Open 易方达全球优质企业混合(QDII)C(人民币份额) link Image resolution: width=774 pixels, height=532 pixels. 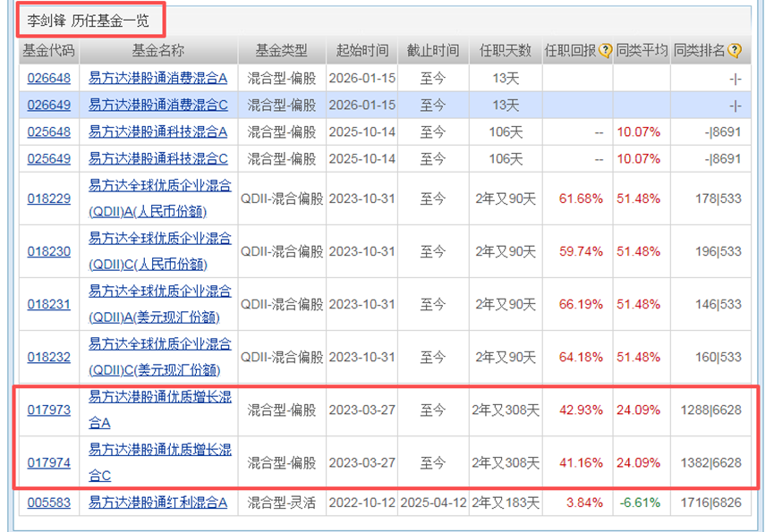[160, 251]
